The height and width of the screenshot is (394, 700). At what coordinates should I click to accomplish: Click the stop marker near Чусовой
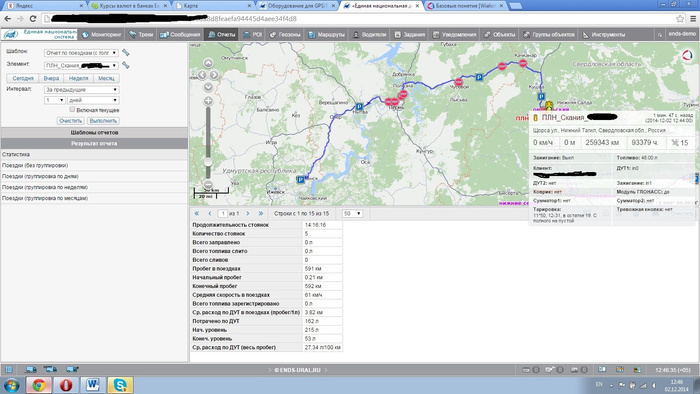[x=458, y=82]
